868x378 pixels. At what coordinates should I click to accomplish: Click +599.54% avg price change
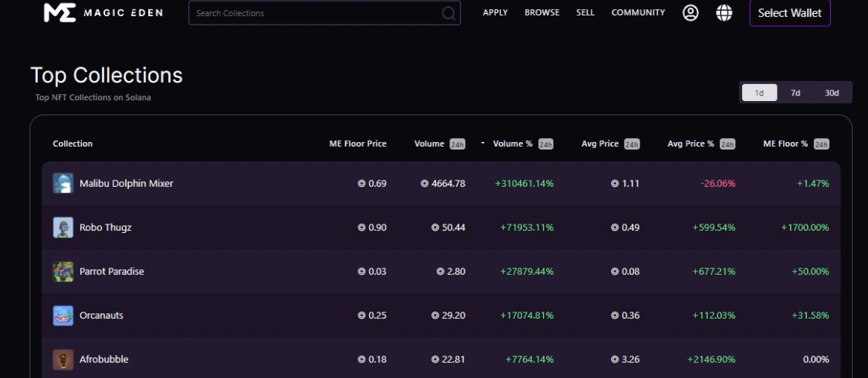714,228
